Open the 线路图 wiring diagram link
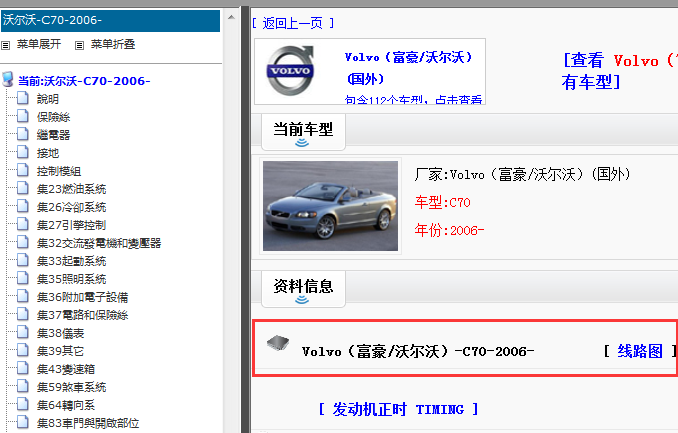 (640, 351)
